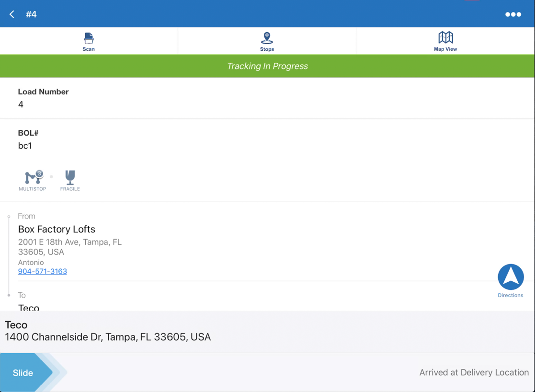Tap the BOL# bc1 entry
Screen dimensions: 535x392
[x=28, y=139]
